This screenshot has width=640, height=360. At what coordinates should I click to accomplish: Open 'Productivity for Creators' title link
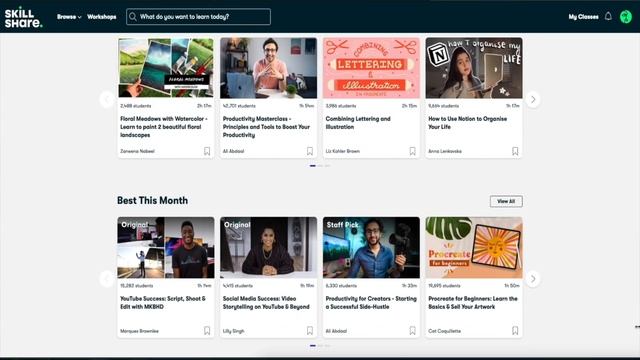pos(371,302)
